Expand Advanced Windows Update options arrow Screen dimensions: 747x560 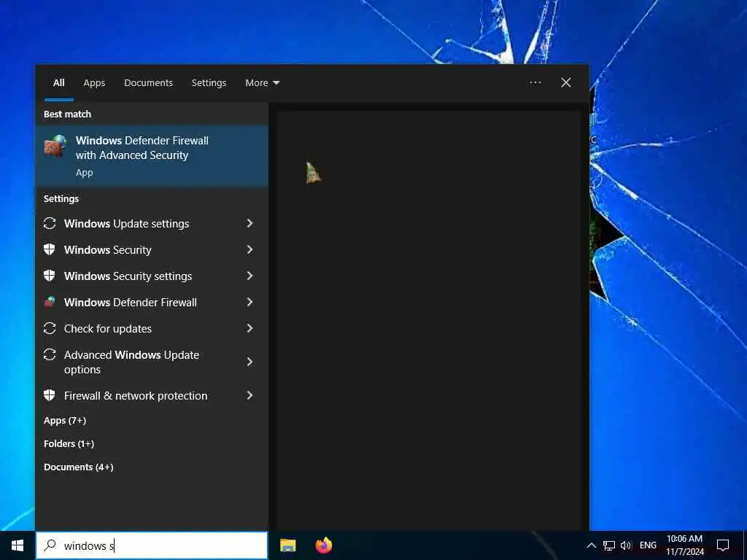click(249, 362)
